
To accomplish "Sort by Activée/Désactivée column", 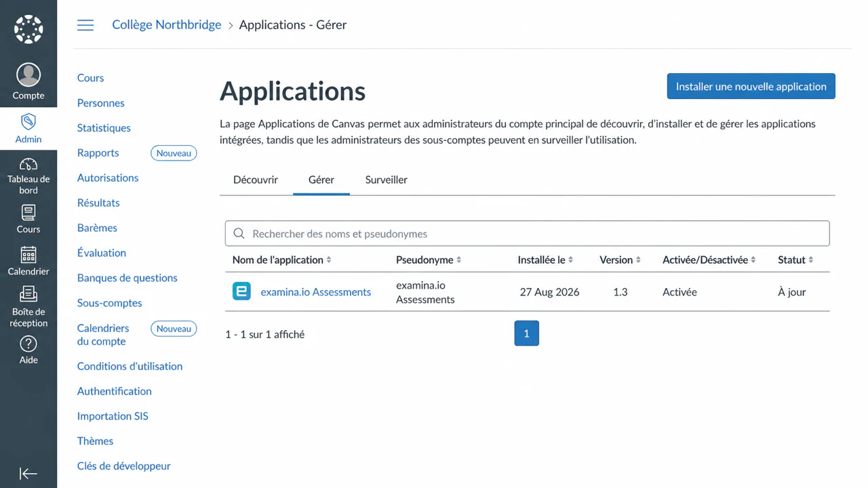I will coord(709,260).
